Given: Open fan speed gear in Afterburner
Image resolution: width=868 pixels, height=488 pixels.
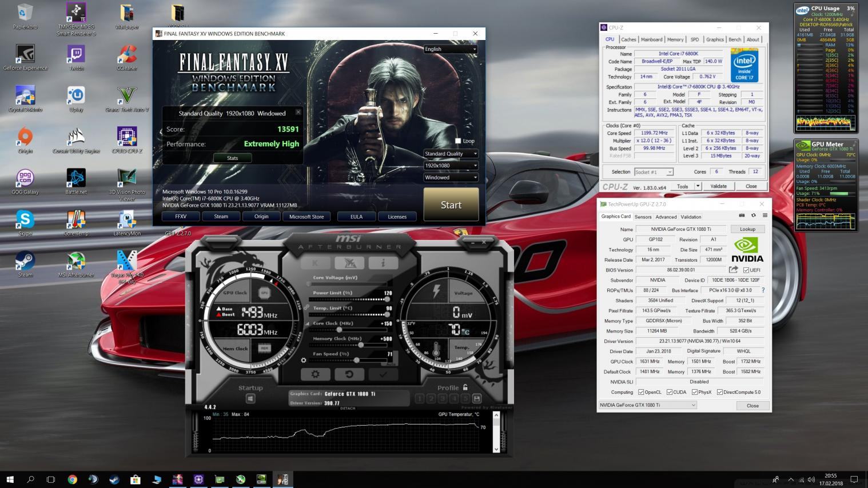Looking at the screenshot, I should [304, 361].
